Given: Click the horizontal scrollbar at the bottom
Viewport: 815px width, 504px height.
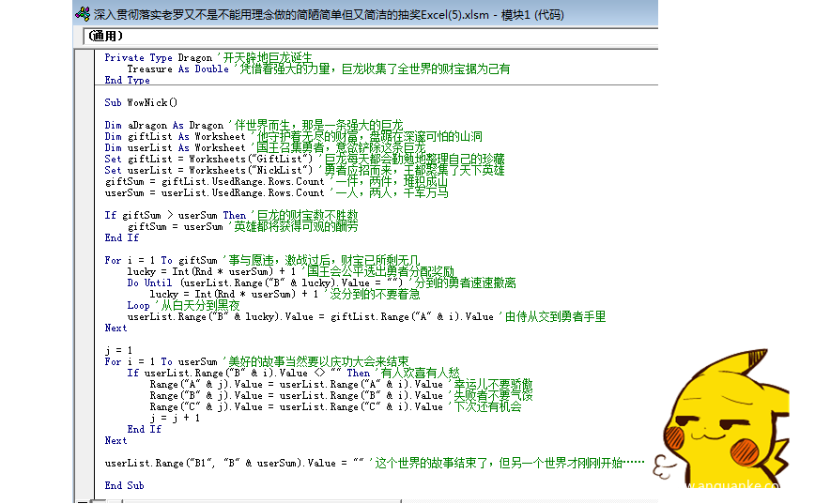Looking at the screenshot, I should pos(376,498).
